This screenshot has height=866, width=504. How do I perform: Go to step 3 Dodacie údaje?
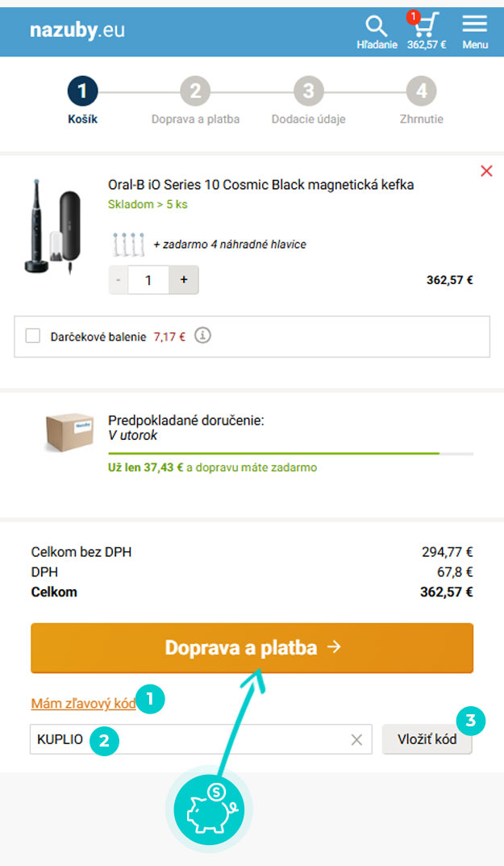309,102
